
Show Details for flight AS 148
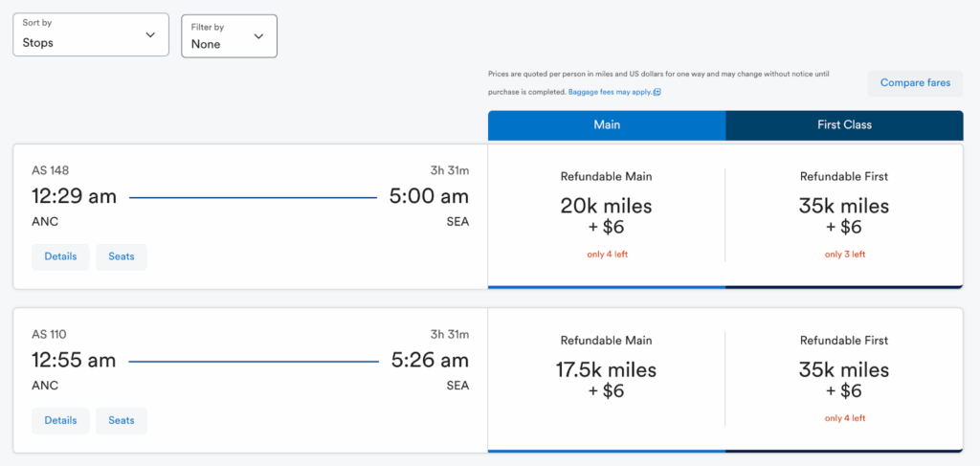pyautogui.click(x=60, y=257)
